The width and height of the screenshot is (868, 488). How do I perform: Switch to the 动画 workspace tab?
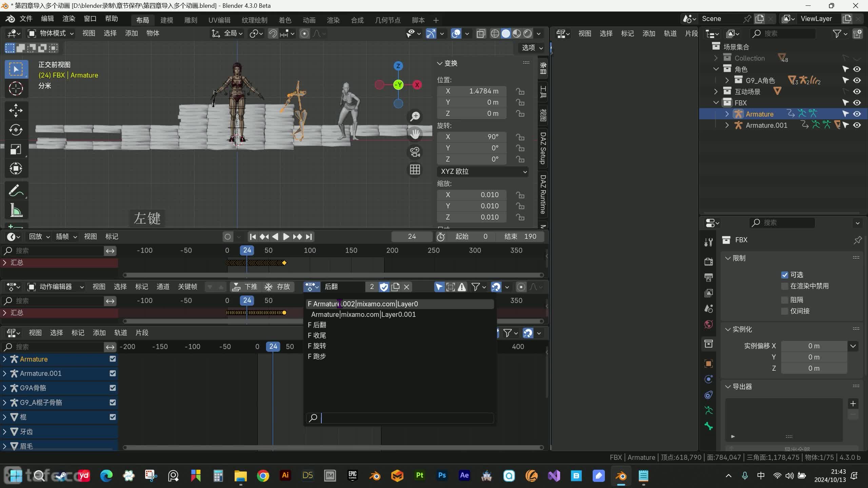tap(309, 20)
